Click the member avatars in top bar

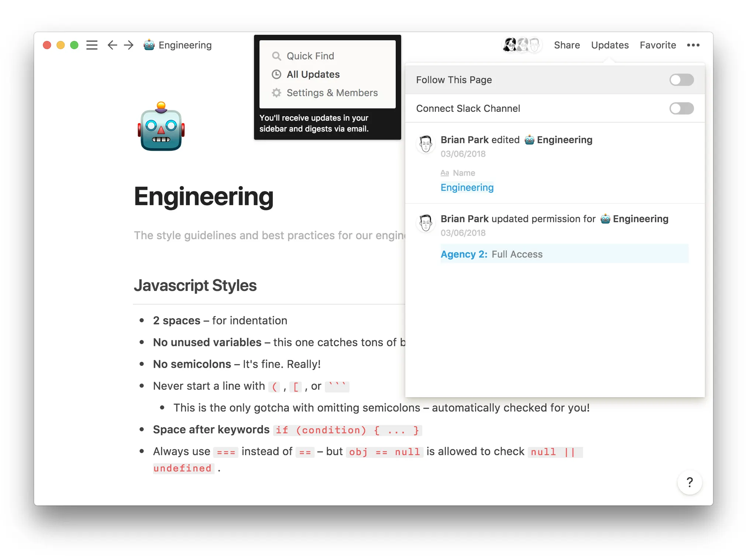(522, 45)
